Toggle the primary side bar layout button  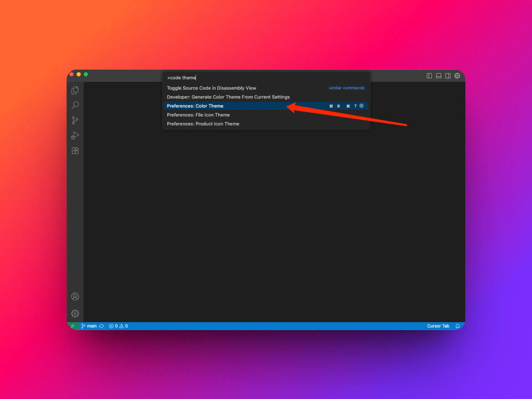point(429,76)
